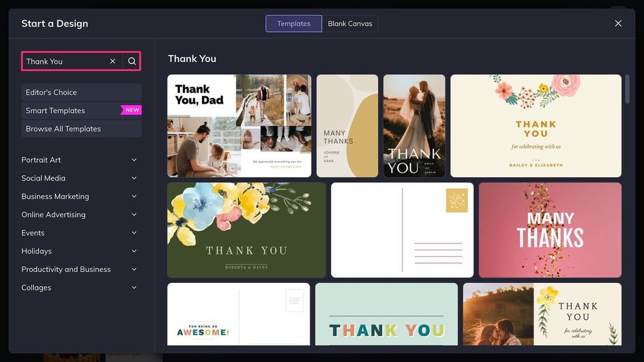
Task: Select the Business Marketing category label
Action: [x=55, y=196]
